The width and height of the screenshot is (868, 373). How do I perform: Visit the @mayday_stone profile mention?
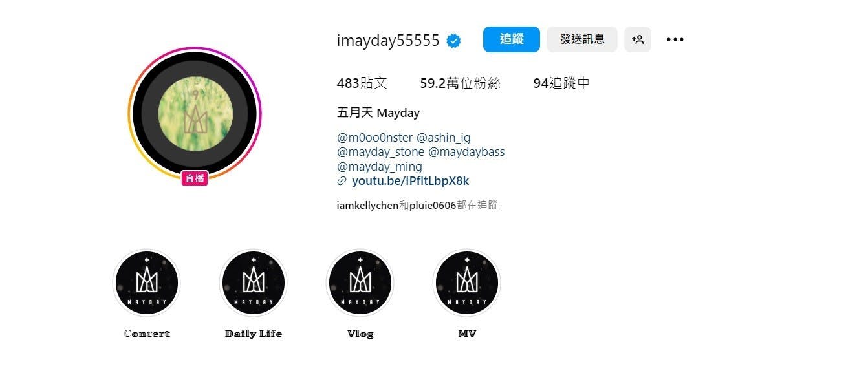coord(381,152)
